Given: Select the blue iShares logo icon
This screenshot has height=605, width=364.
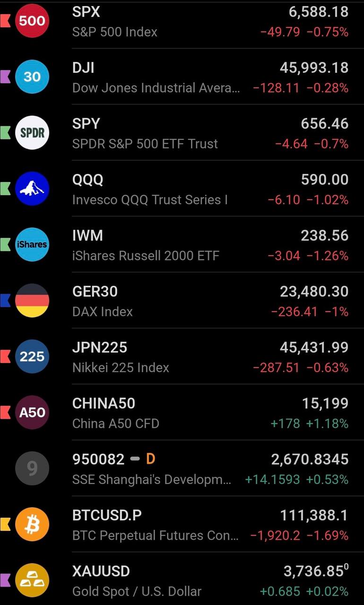Looking at the screenshot, I should point(32,244).
